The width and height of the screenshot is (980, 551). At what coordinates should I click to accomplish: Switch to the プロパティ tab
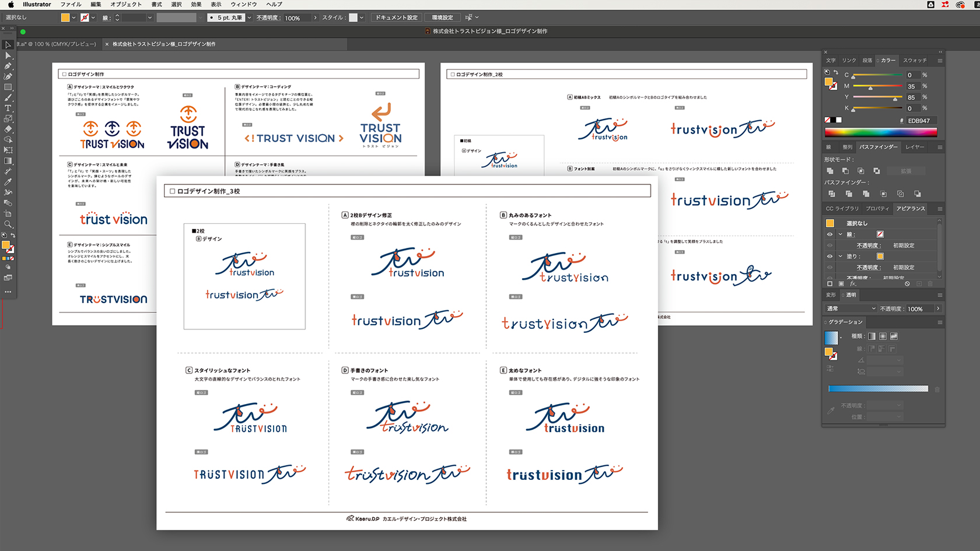click(x=877, y=208)
